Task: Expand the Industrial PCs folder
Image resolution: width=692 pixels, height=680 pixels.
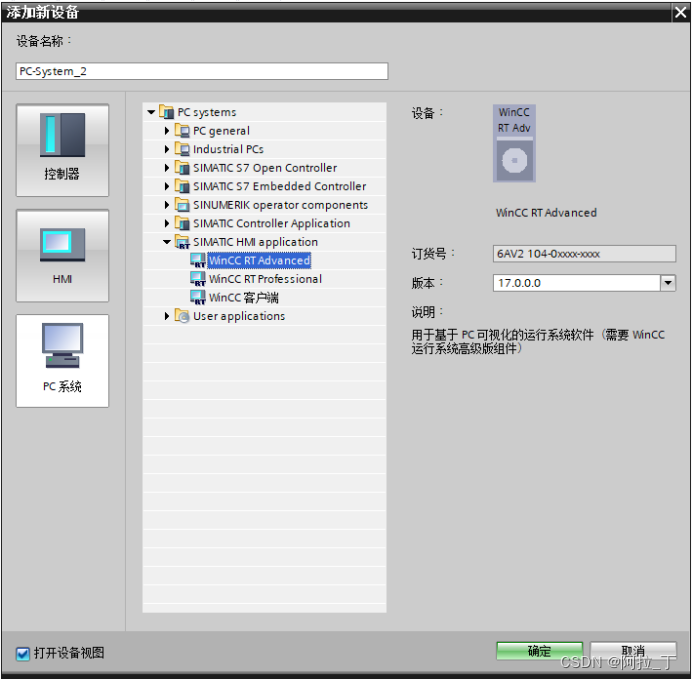Action: coord(167,149)
